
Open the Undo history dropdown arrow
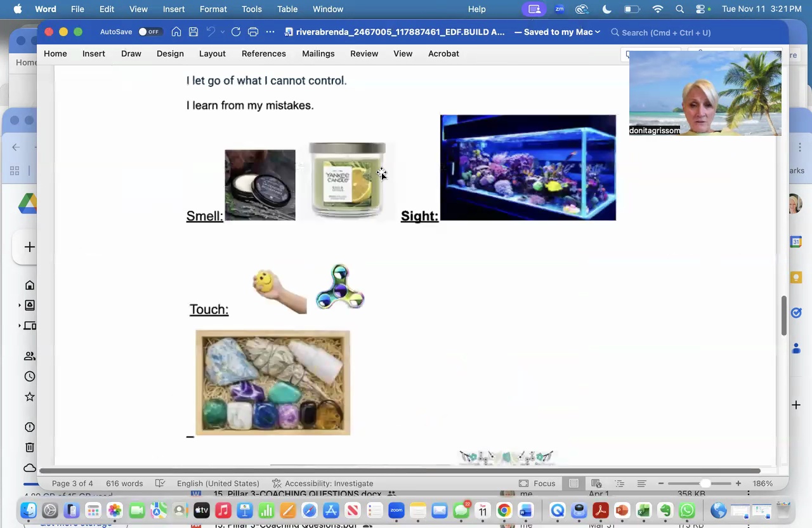click(x=222, y=32)
